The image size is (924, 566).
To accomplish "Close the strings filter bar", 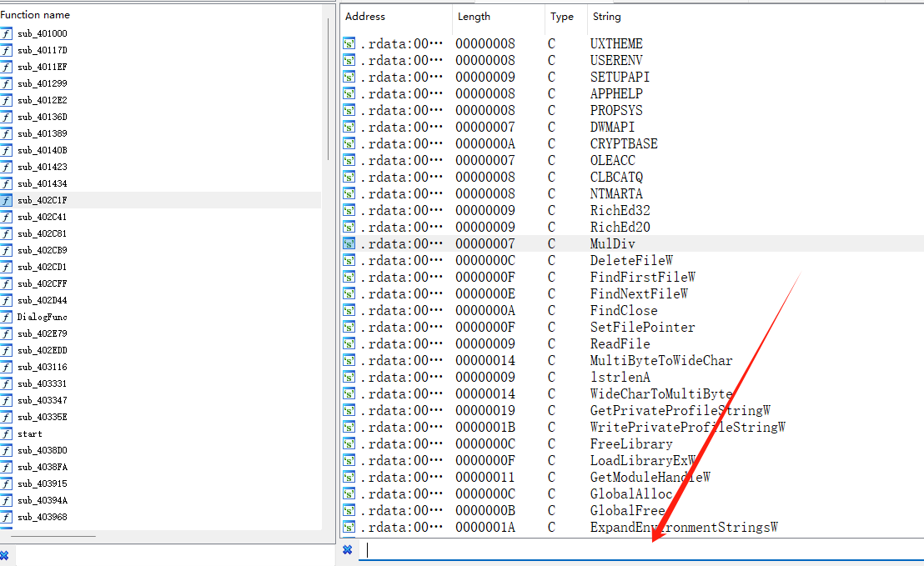I will point(348,550).
